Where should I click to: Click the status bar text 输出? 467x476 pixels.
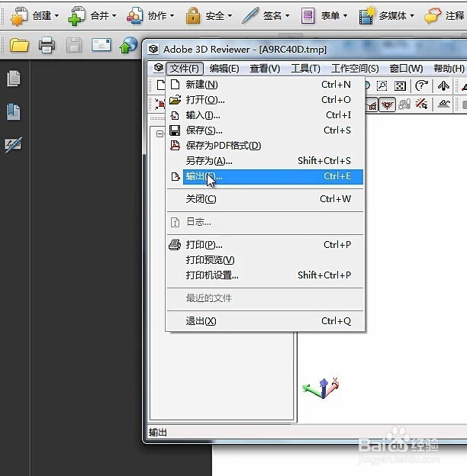(x=158, y=432)
